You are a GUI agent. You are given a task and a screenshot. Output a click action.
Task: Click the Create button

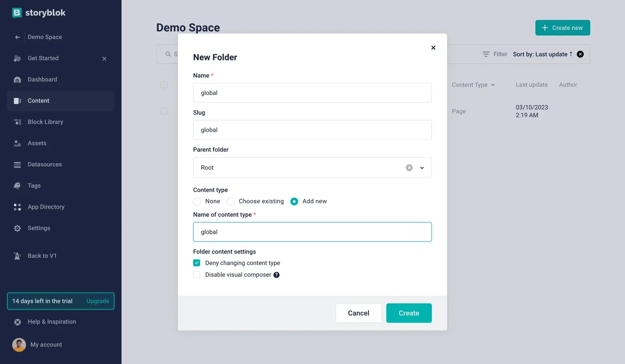[409, 313]
